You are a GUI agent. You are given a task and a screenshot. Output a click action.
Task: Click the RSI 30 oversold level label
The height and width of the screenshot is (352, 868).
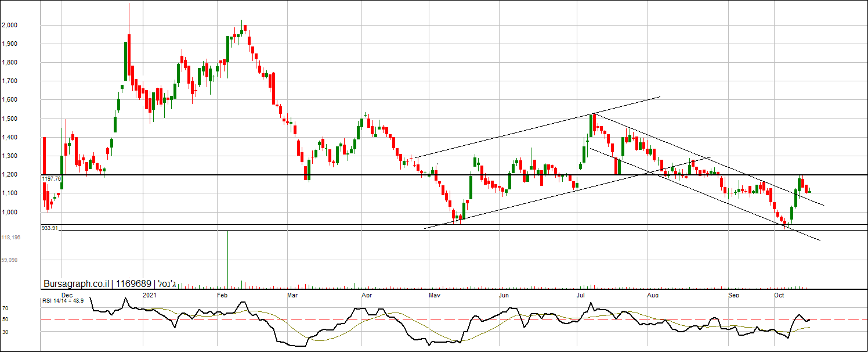click(x=5, y=332)
